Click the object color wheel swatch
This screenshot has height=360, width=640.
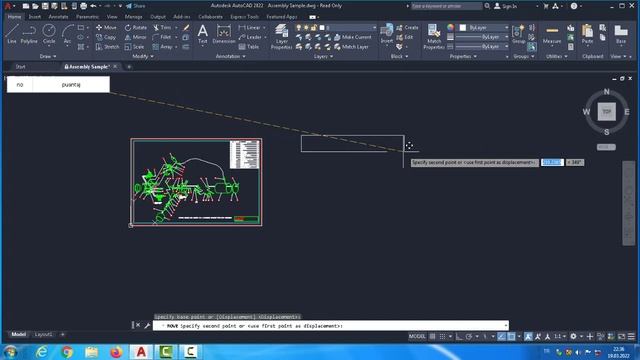tap(450, 27)
